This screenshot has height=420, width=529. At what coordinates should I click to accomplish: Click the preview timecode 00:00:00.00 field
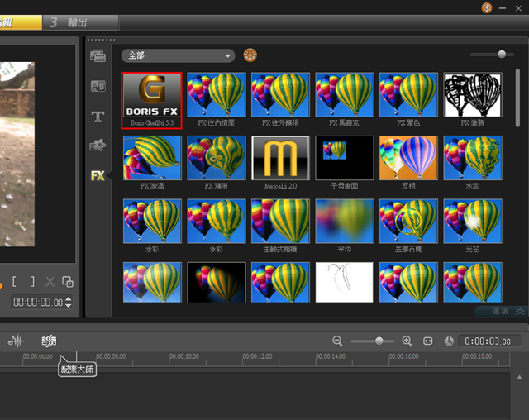38,302
